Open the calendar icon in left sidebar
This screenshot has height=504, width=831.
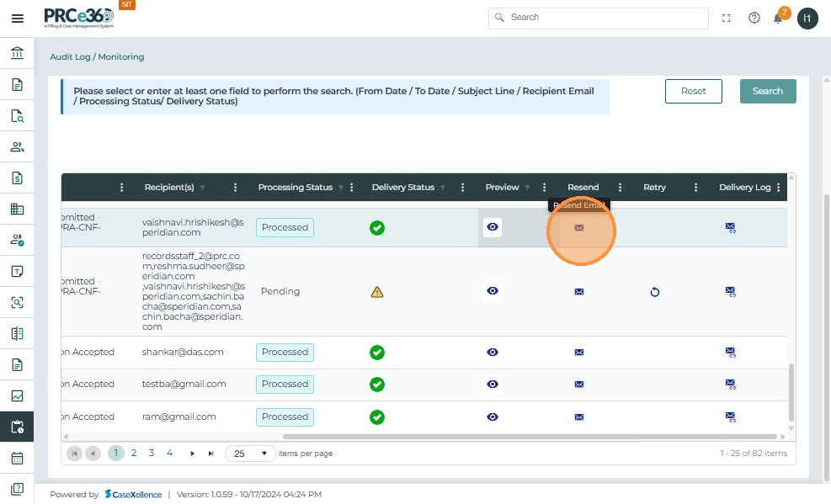[17, 459]
